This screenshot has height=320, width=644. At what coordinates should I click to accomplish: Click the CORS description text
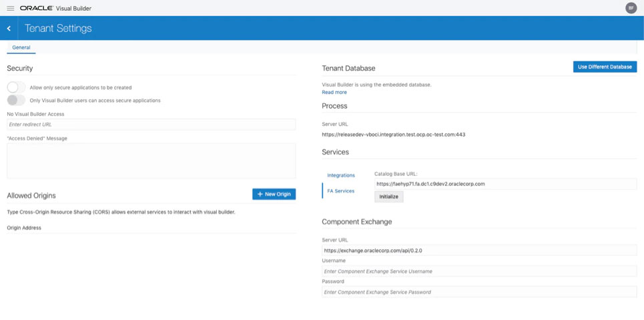pos(121,212)
